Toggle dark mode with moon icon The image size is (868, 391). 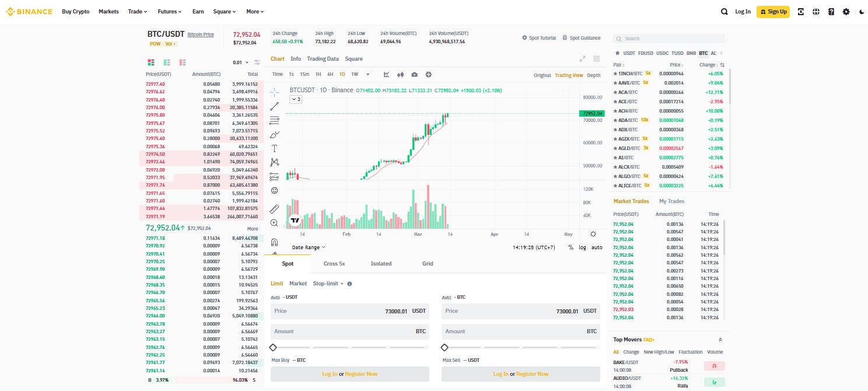862,12
